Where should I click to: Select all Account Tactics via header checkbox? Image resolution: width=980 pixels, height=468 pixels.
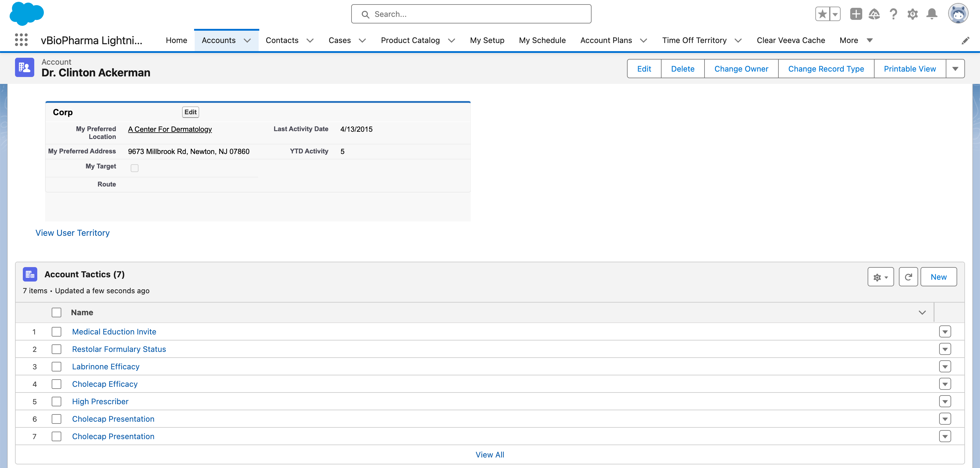tap(56, 312)
